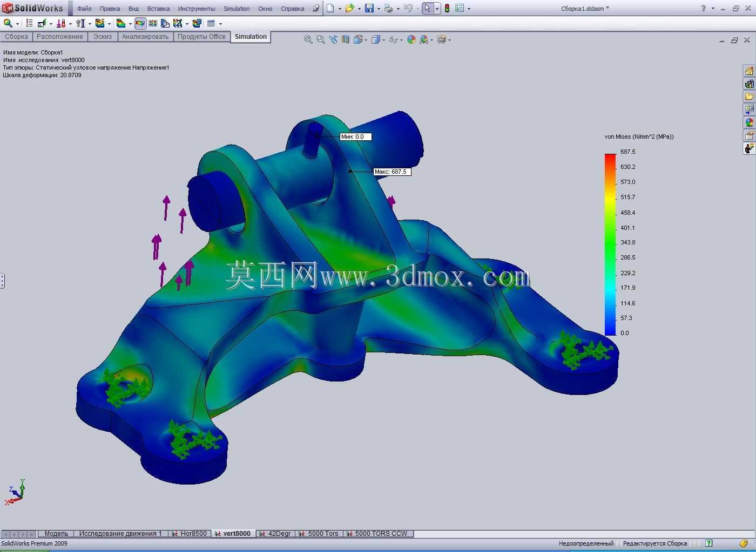
Task: Save the assembly with the floppy icon
Action: [x=369, y=8]
